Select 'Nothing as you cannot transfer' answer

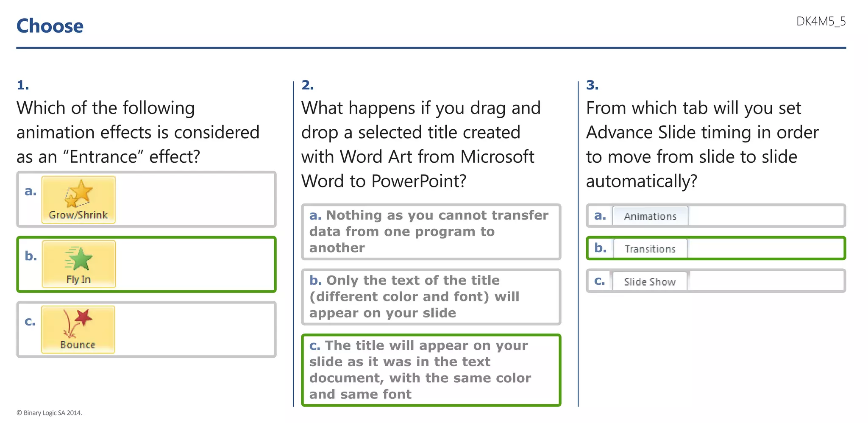431,231
